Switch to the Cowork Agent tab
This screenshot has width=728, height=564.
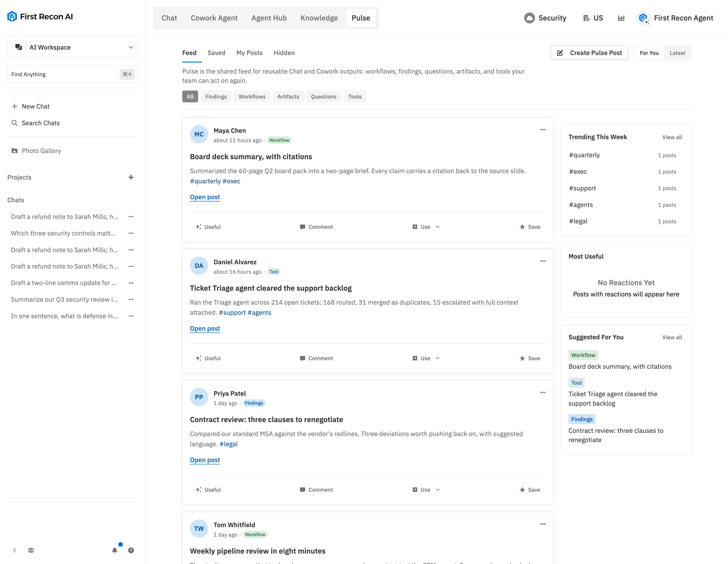(214, 18)
